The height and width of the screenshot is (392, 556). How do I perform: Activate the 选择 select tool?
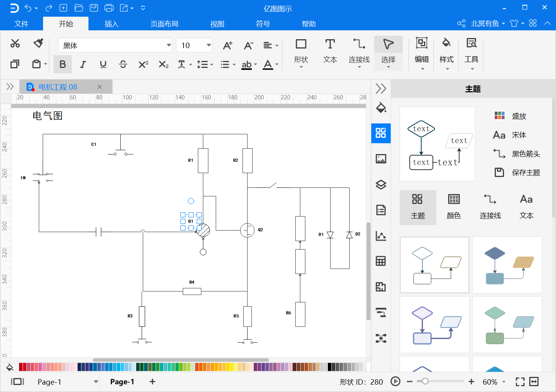[x=388, y=53]
